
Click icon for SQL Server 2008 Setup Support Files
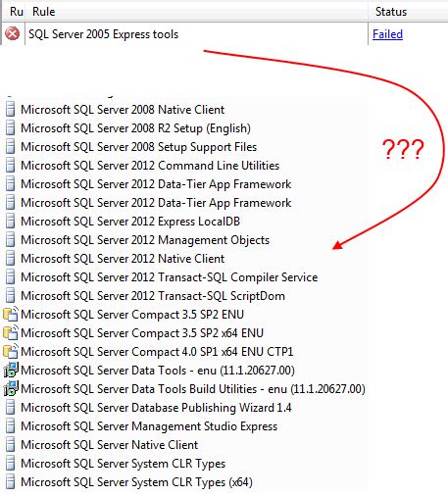coord(11,146)
